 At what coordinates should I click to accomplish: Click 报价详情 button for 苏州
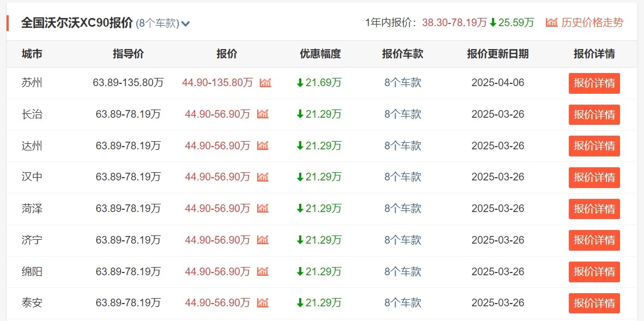click(594, 83)
